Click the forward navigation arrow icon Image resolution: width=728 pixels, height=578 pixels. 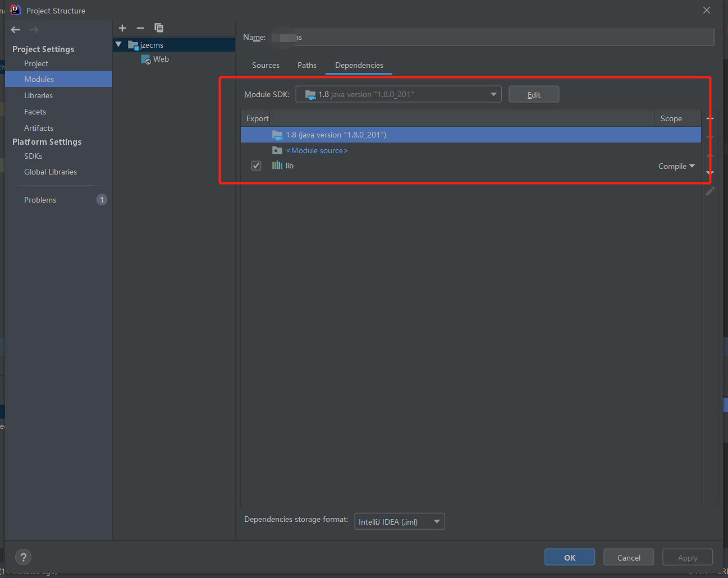(34, 30)
